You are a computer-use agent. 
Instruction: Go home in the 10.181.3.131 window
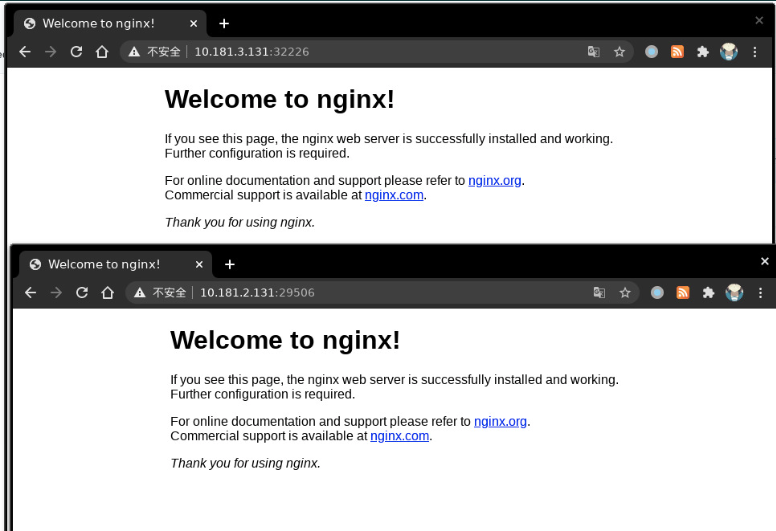(102, 52)
